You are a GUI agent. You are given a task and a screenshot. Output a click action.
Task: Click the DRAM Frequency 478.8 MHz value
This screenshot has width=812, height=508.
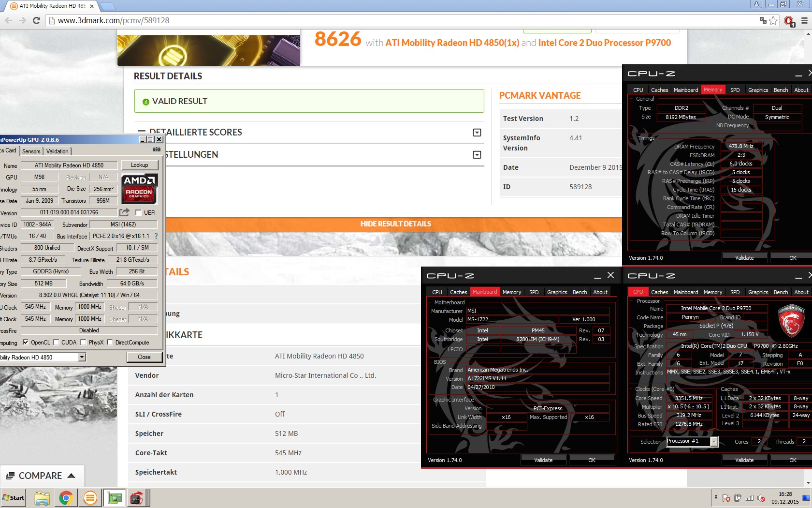741,146
